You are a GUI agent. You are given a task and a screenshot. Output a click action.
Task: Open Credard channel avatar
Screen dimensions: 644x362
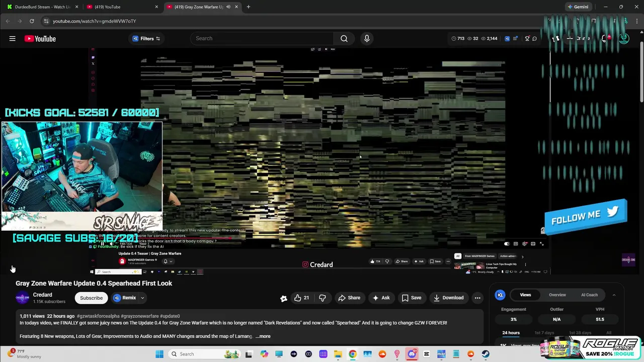(x=22, y=298)
